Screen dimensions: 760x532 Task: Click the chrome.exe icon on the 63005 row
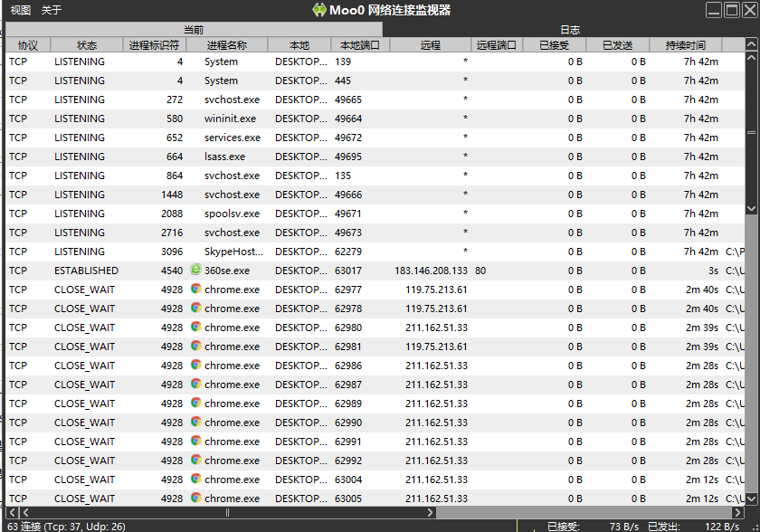(x=195, y=499)
